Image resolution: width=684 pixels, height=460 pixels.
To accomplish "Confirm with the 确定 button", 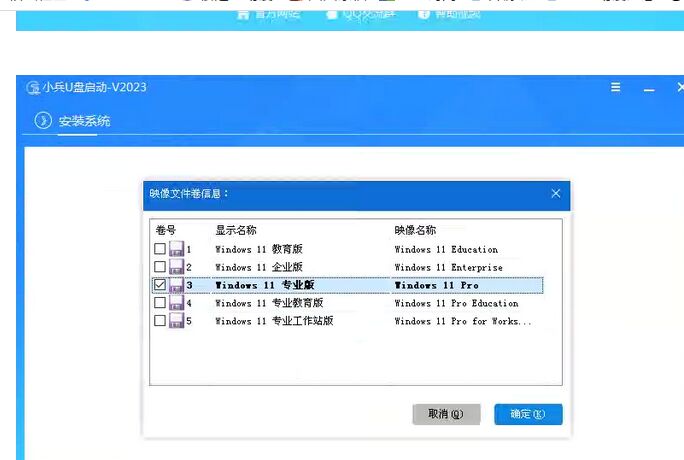I will [x=528, y=414].
